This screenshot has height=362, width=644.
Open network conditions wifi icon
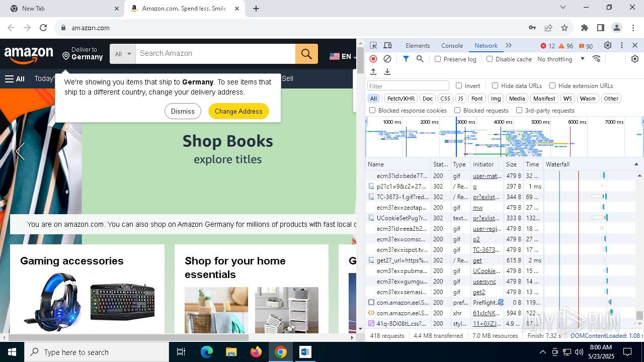pos(597,59)
